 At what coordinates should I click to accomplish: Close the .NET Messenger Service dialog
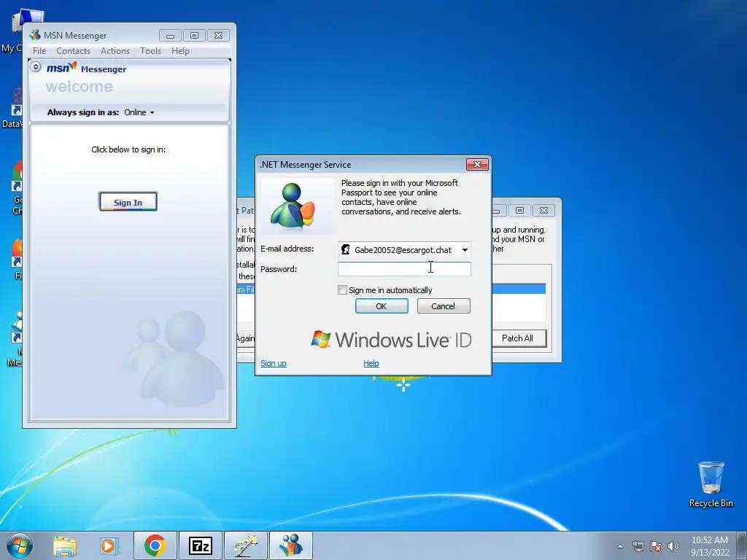(477, 164)
